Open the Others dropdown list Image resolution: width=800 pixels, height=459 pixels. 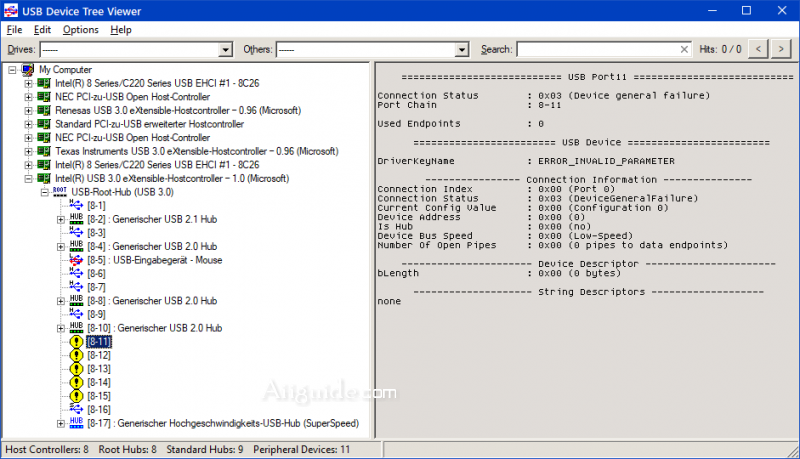pos(461,49)
